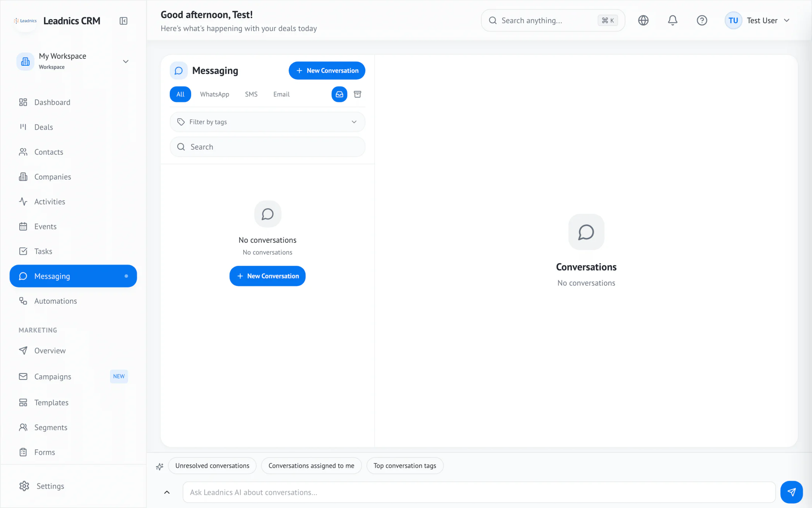812x508 pixels.
Task: Open the Filter by tags dropdown
Action: pyautogui.click(x=267, y=122)
